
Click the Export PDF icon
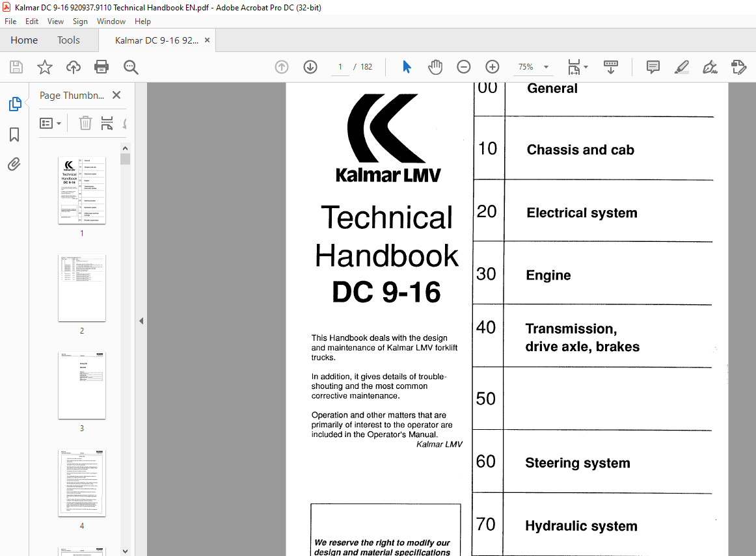click(x=738, y=66)
